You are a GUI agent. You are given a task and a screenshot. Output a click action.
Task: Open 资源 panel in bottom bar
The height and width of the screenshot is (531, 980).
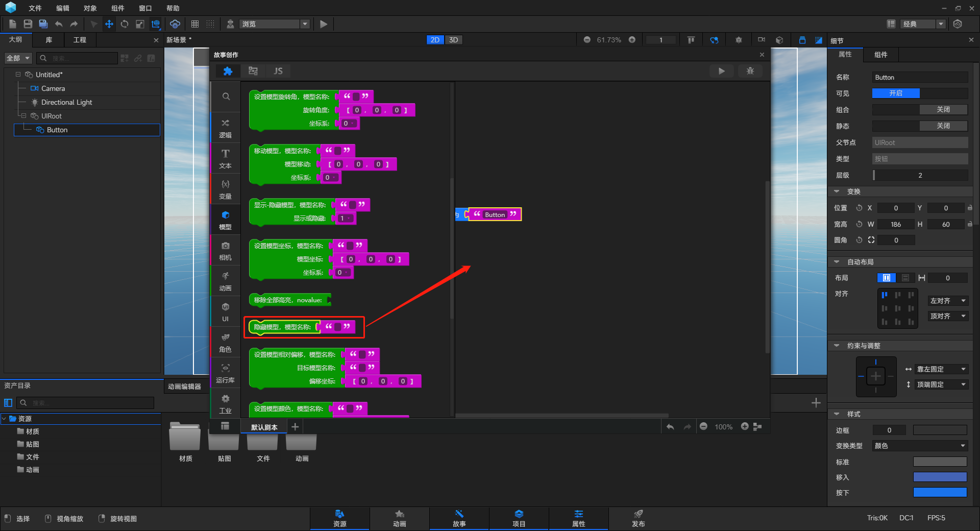tap(340, 518)
